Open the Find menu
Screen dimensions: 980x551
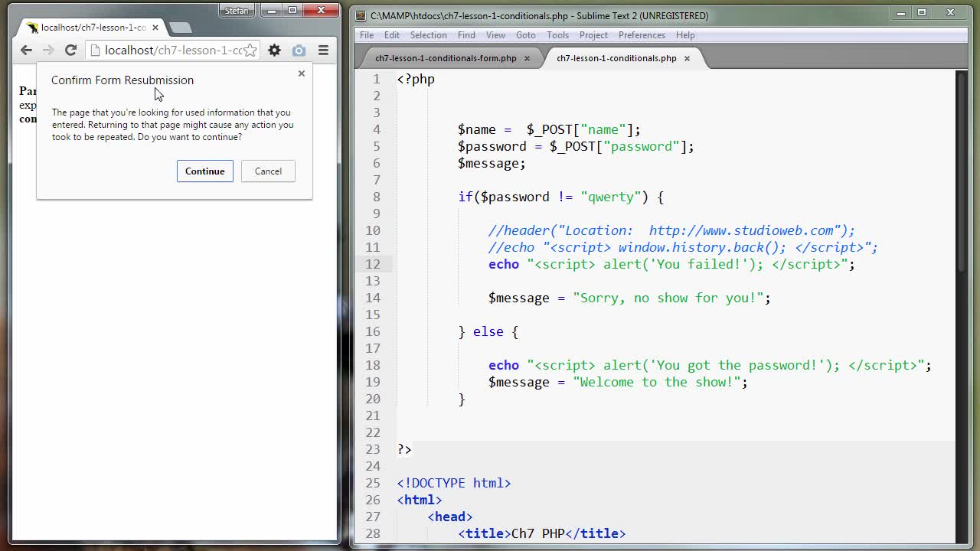pyautogui.click(x=466, y=35)
